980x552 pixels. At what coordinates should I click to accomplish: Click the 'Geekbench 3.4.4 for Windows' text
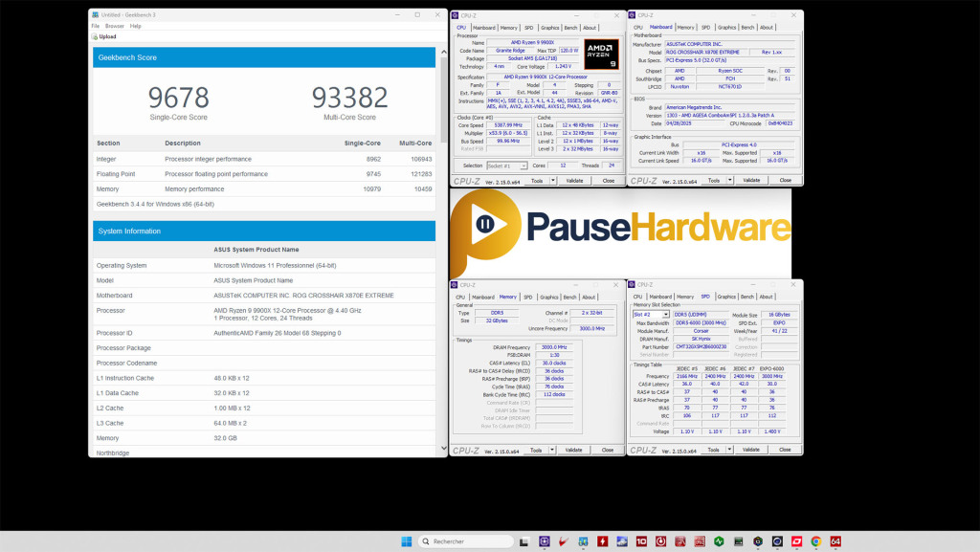pos(155,204)
